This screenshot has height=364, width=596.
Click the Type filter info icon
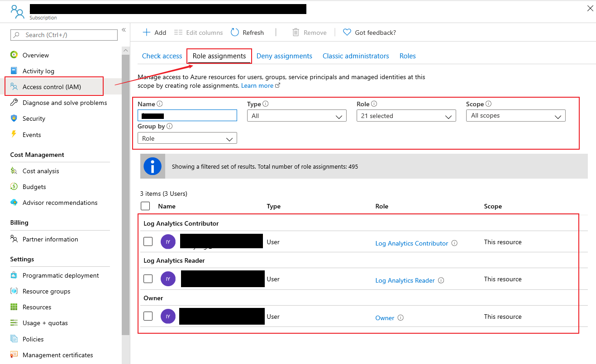click(x=266, y=104)
